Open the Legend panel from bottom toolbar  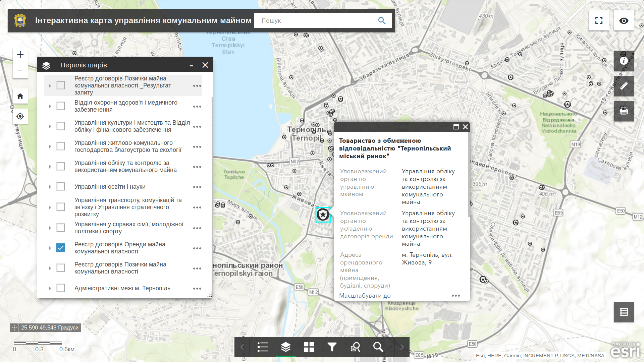coord(263,347)
